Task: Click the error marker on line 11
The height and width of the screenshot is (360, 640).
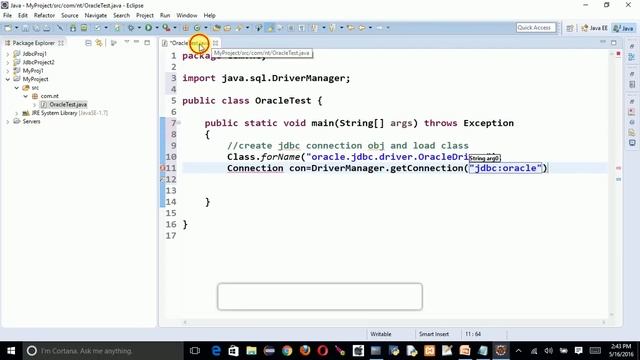Action: tap(162, 168)
